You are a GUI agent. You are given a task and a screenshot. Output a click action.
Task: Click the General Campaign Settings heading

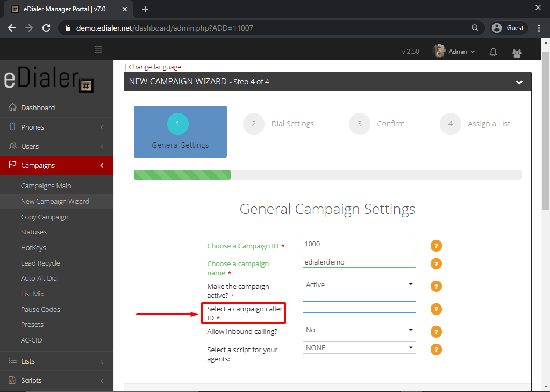[327, 209]
